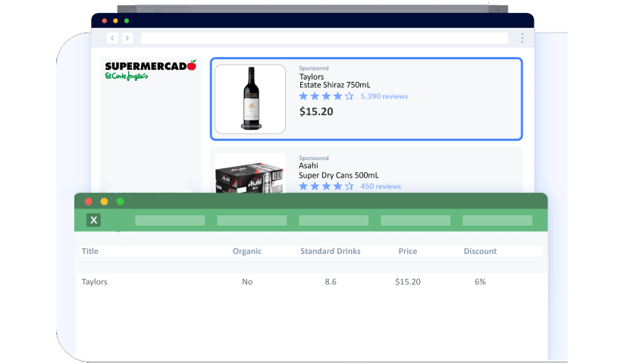The height and width of the screenshot is (364, 624).
Task: Click Taylors Estate Shiraz 750mL product title
Action: pyautogui.click(x=334, y=80)
